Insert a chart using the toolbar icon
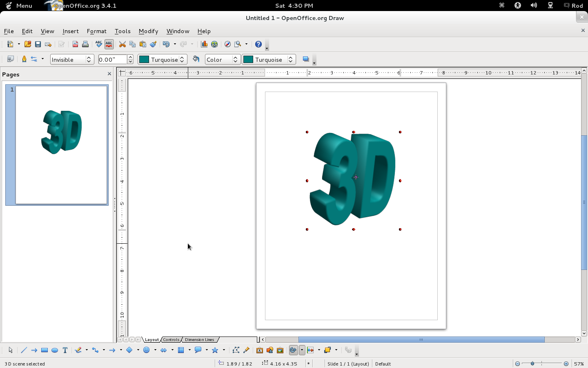Viewport: 588px width, 368px height. (x=204, y=44)
